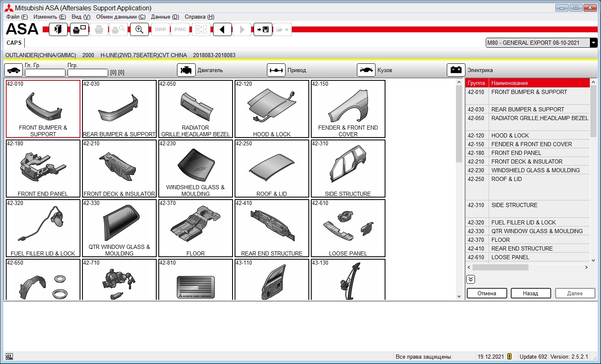The height and width of the screenshot is (364, 601).
Task: Select the Двигатель engine icon
Action: (x=186, y=70)
